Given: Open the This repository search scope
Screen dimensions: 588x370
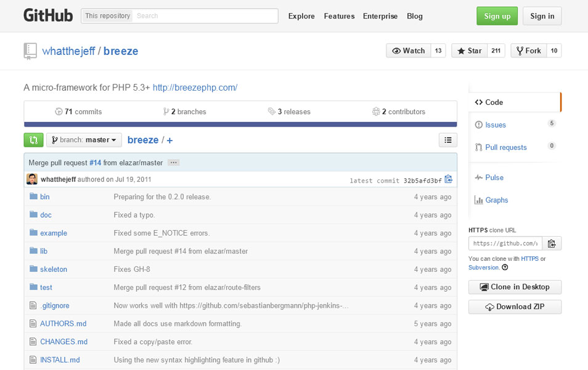Looking at the screenshot, I should click(107, 16).
